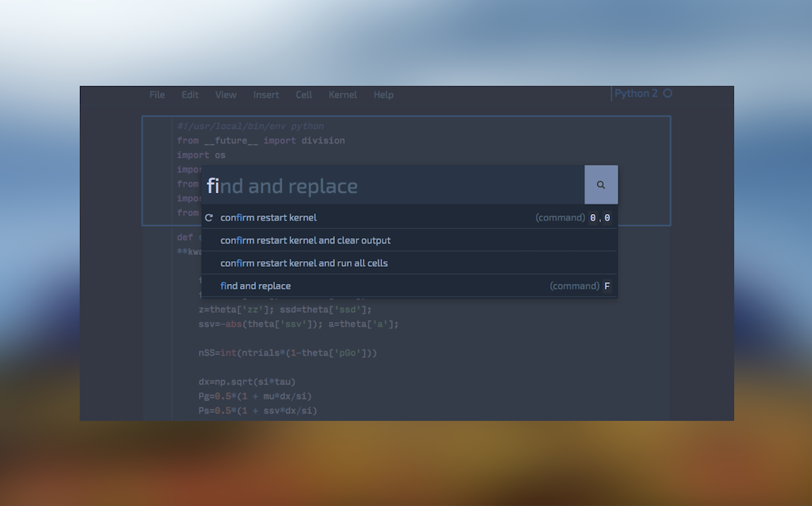Click the F keyboard shortcut badge
This screenshot has width=812, height=506.
point(607,285)
